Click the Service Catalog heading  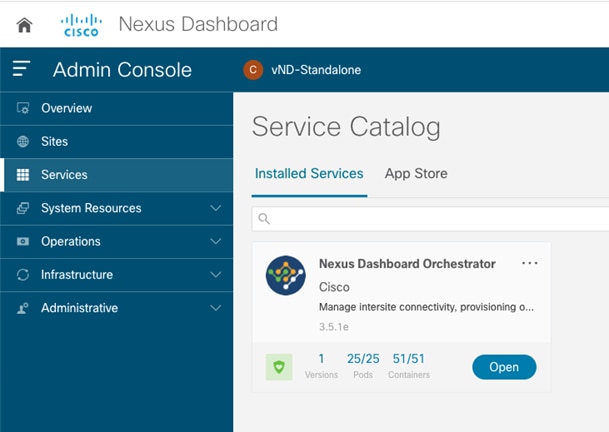point(346,127)
